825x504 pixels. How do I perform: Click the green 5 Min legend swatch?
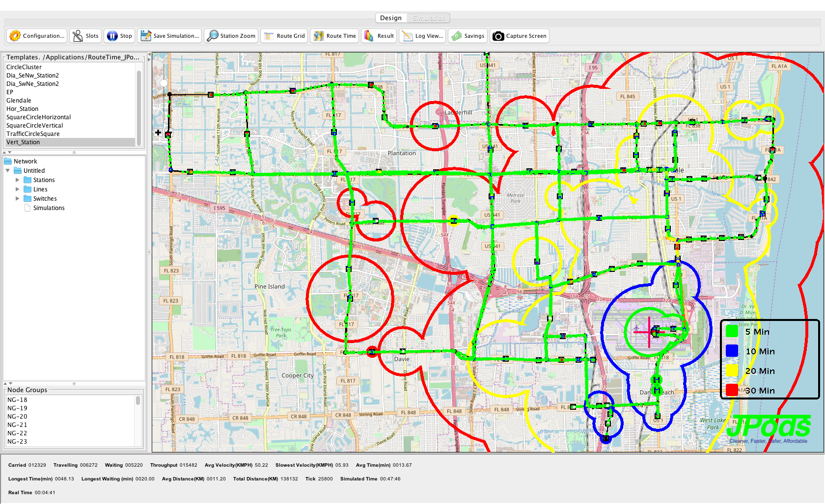point(732,332)
